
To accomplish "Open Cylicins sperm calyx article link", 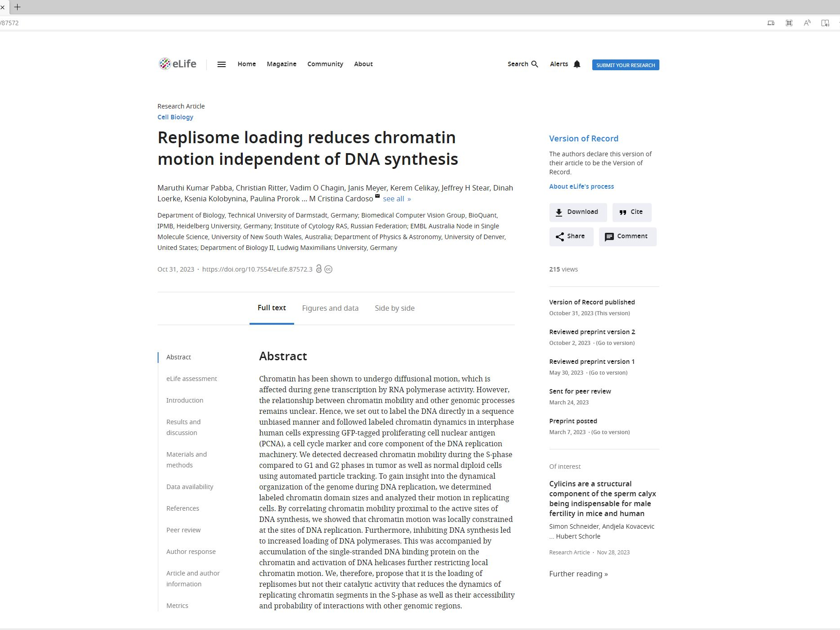I will click(x=602, y=499).
